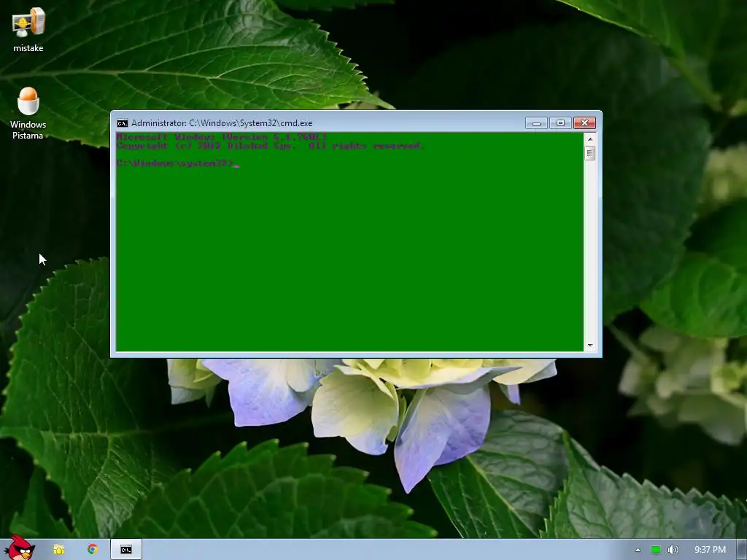Open Google Chrome from the taskbar
Image resolution: width=747 pixels, height=560 pixels.
click(x=93, y=550)
